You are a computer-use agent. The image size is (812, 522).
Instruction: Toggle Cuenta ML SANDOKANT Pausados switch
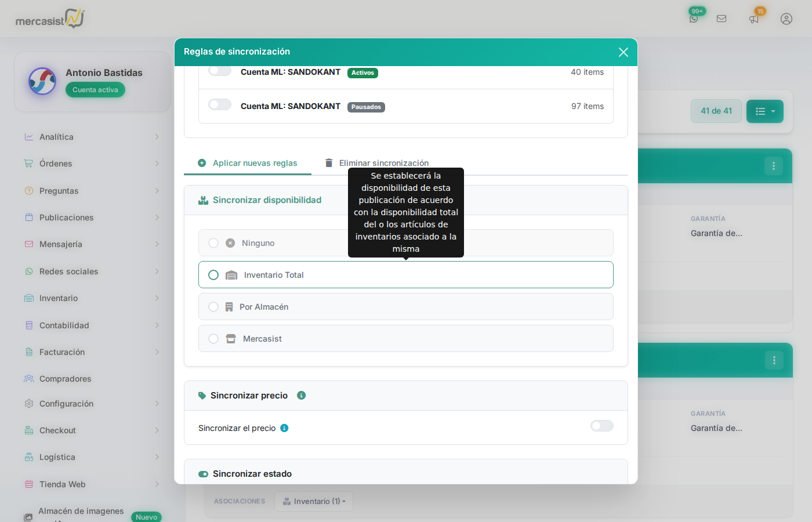[220, 105]
